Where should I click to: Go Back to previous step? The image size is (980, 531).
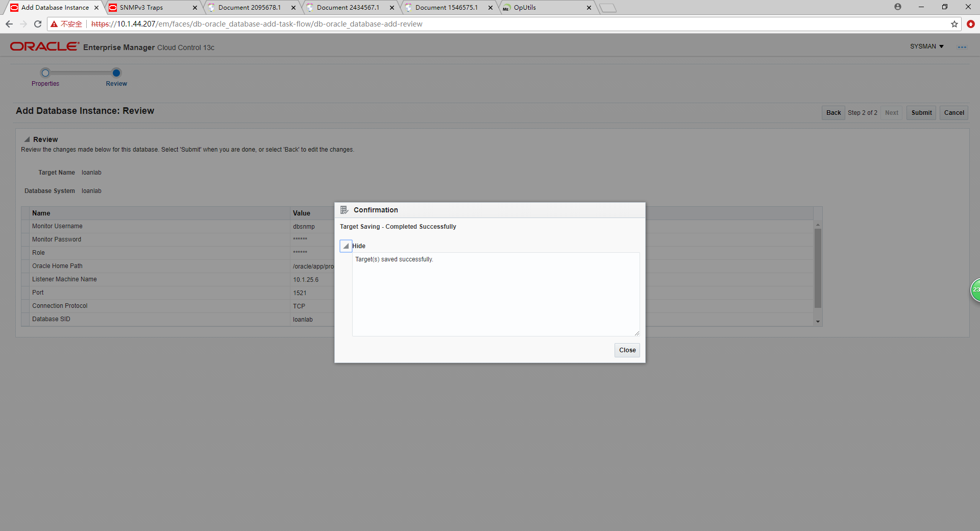pos(834,113)
